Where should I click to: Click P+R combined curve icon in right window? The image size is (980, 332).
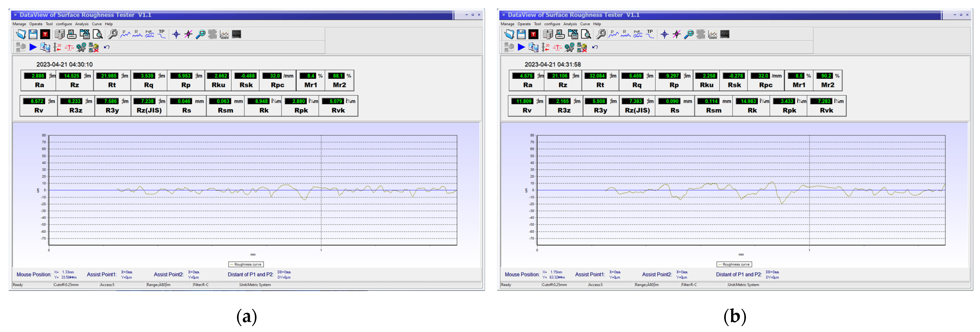pos(638,34)
